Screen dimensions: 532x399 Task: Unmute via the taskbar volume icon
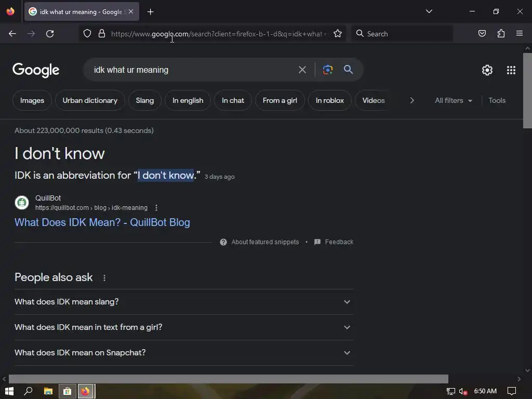pos(463,392)
